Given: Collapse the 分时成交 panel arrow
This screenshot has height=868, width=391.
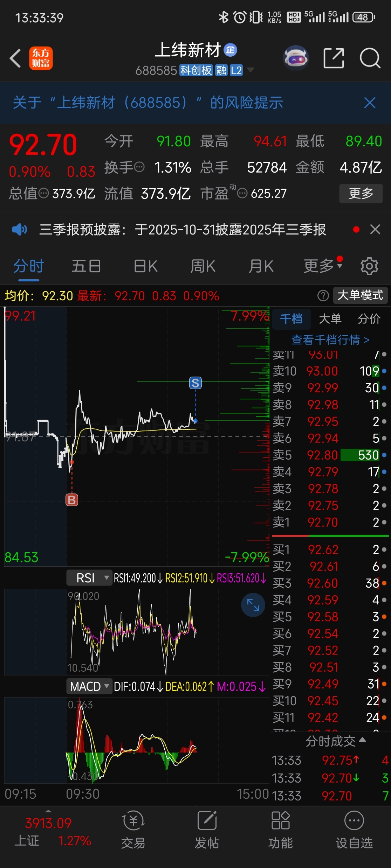Looking at the screenshot, I should coord(363,740).
